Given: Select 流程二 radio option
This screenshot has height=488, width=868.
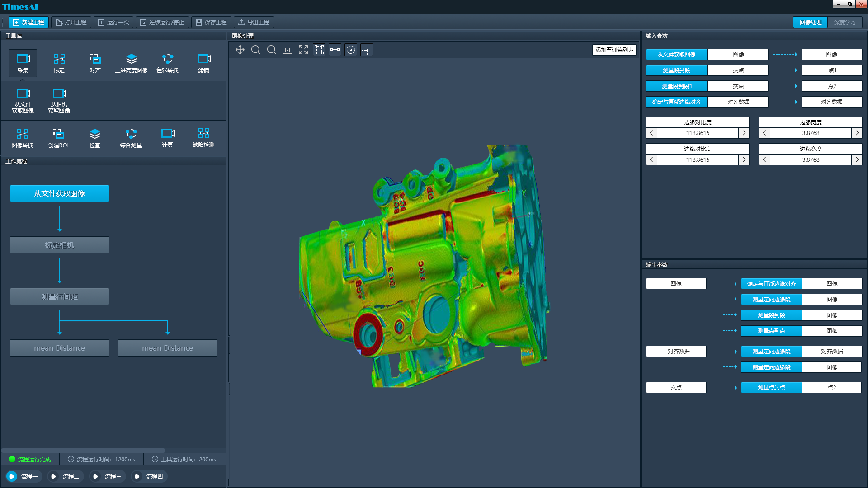Looking at the screenshot, I should coord(66,476).
